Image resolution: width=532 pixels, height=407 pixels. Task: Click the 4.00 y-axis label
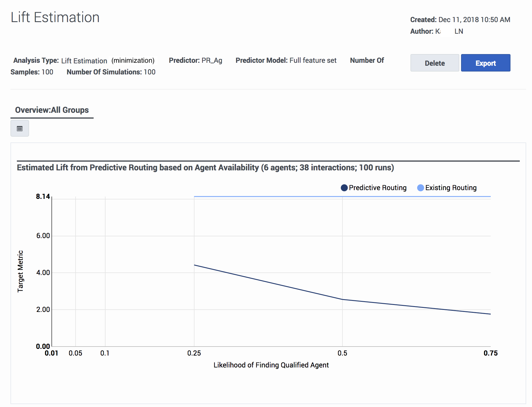click(x=43, y=273)
